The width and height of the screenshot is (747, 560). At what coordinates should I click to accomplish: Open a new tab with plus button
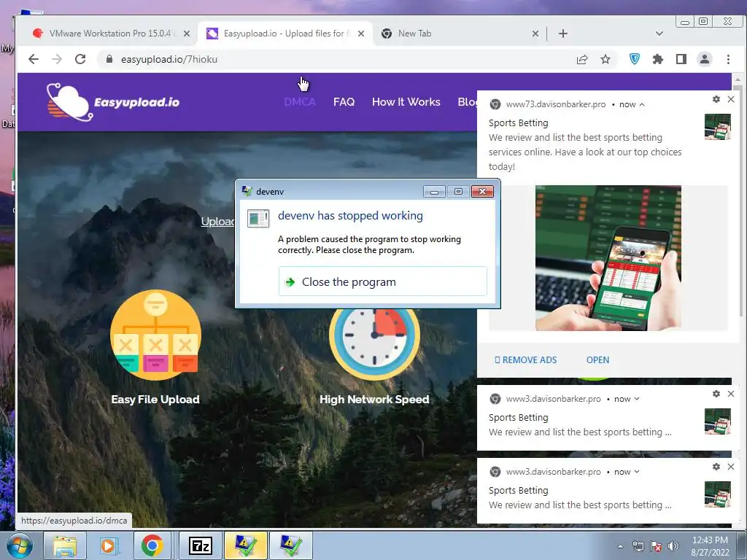[x=562, y=34]
